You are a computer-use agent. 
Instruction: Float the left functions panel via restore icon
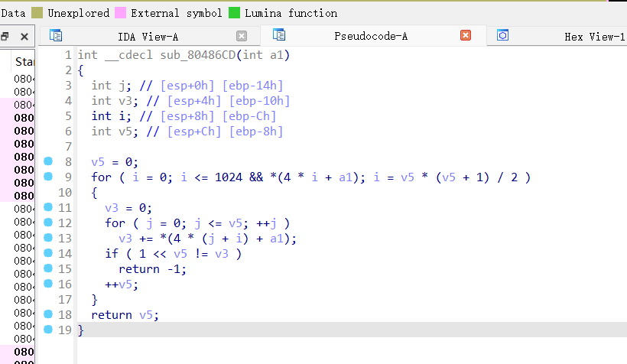5,37
